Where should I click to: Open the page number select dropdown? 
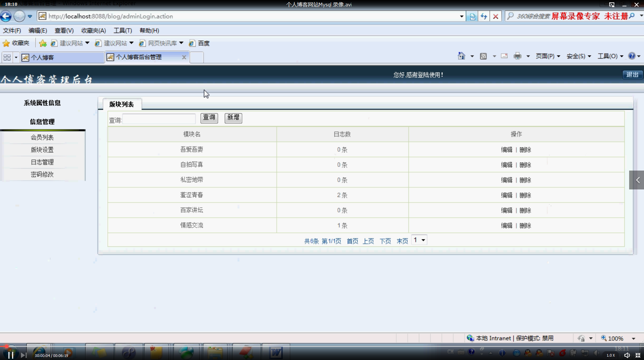419,240
